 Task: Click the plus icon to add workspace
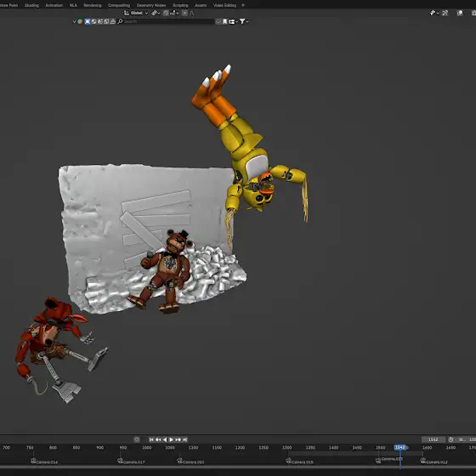(243, 5)
